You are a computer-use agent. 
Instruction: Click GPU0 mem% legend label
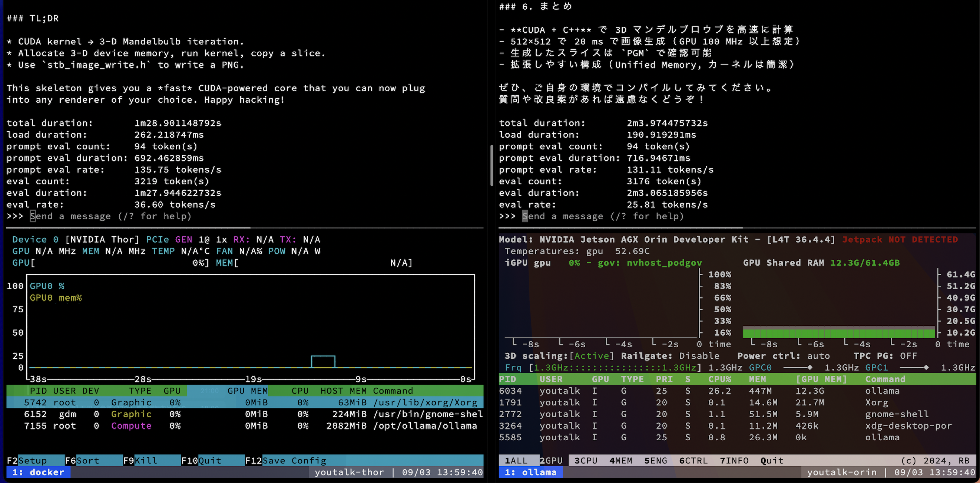coord(56,298)
